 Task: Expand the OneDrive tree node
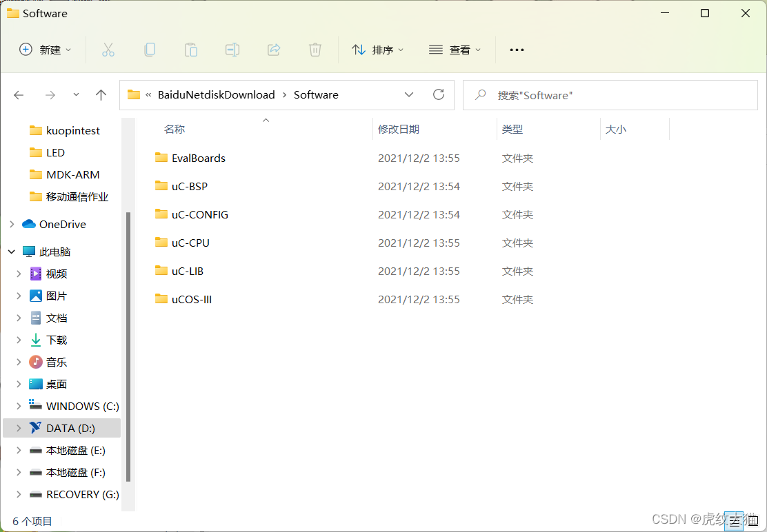click(x=12, y=224)
